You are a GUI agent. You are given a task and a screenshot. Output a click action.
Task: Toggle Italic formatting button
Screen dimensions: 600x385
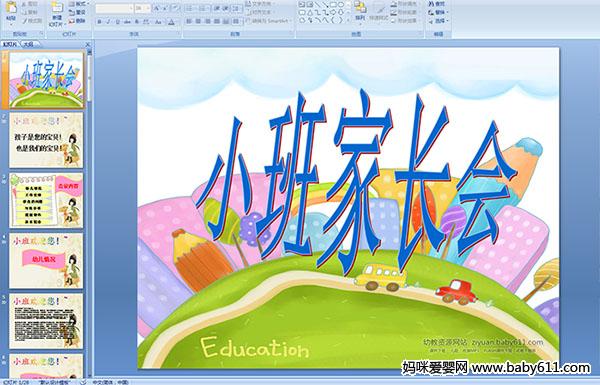(108, 22)
